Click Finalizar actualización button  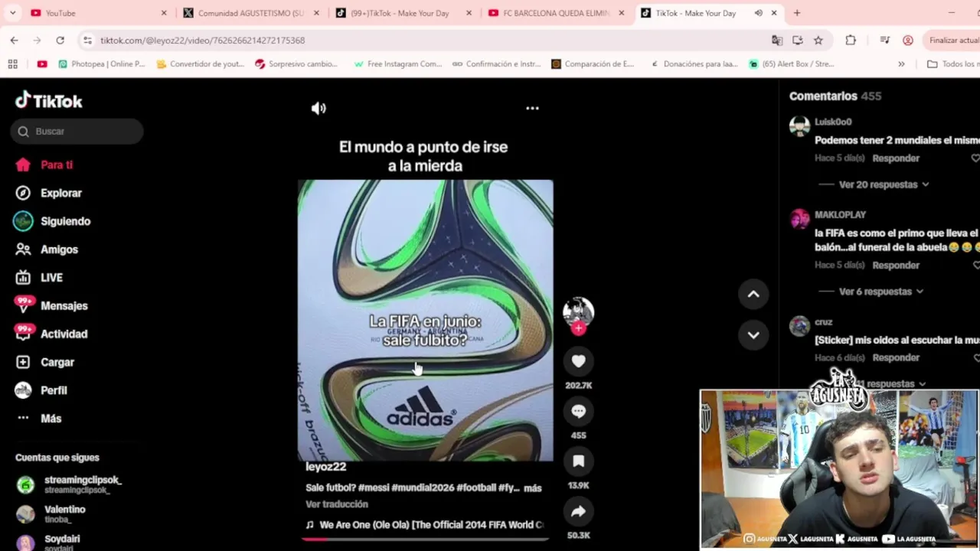pos(952,40)
